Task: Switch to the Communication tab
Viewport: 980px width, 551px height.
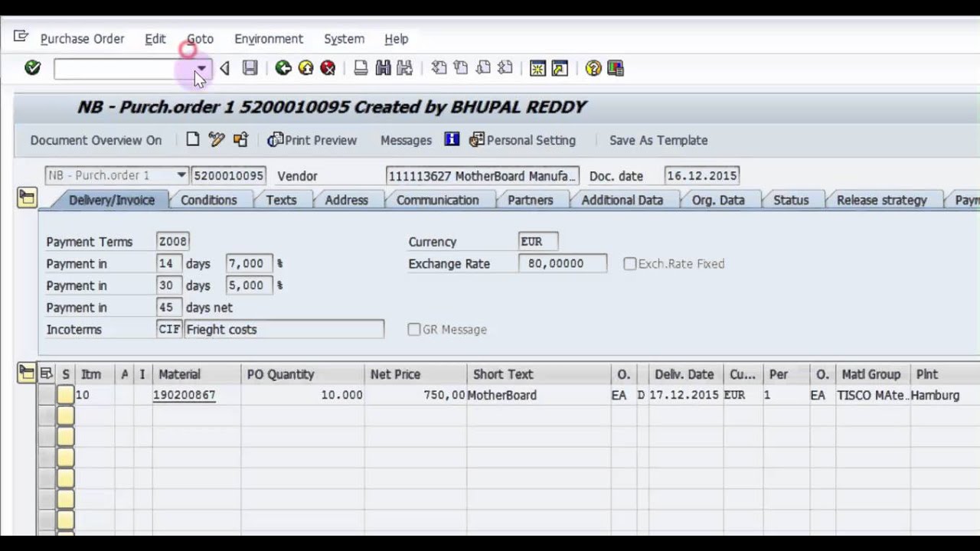Action: point(437,200)
